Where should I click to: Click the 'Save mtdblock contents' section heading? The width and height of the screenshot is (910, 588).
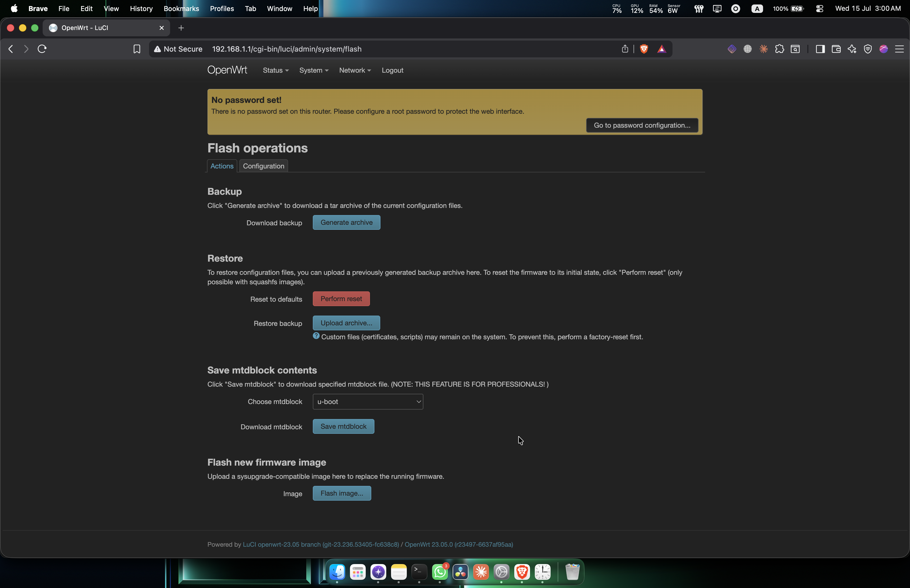click(262, 370)
